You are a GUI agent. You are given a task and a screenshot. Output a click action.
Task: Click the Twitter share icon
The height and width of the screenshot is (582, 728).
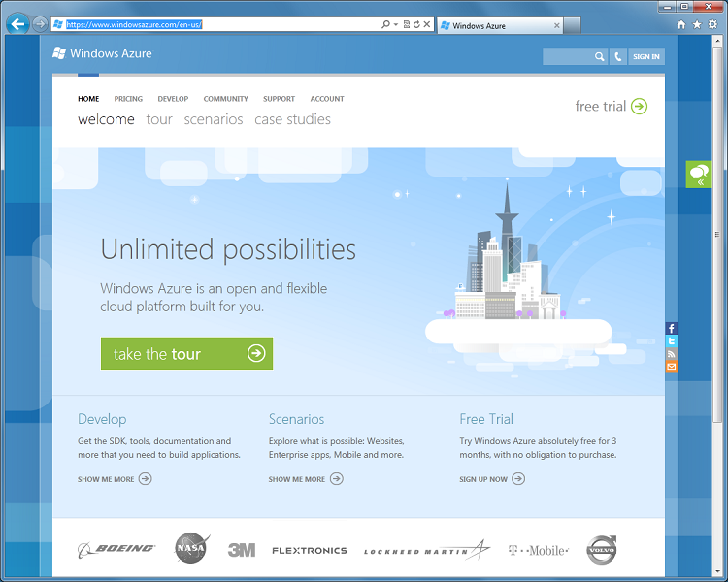(x=672, y=340)
